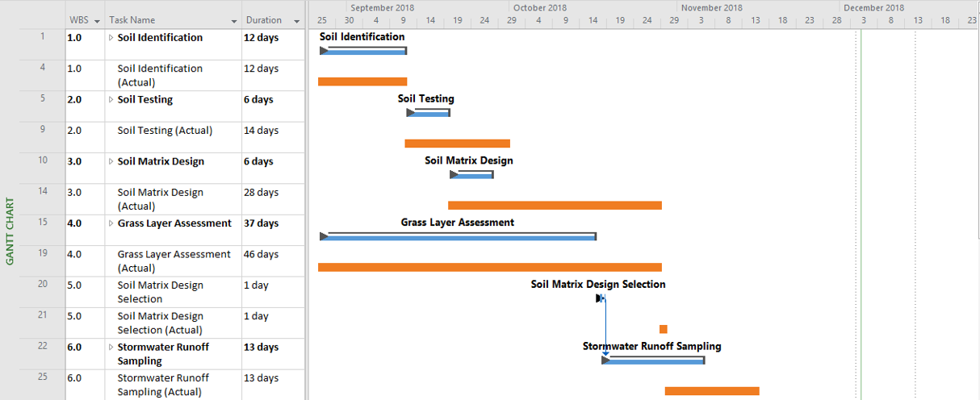Image resolution: width=980 pixels, height=400 pixels.
Task: Open the WBS column filter dropdown
Action: click(x=97, y=21)
